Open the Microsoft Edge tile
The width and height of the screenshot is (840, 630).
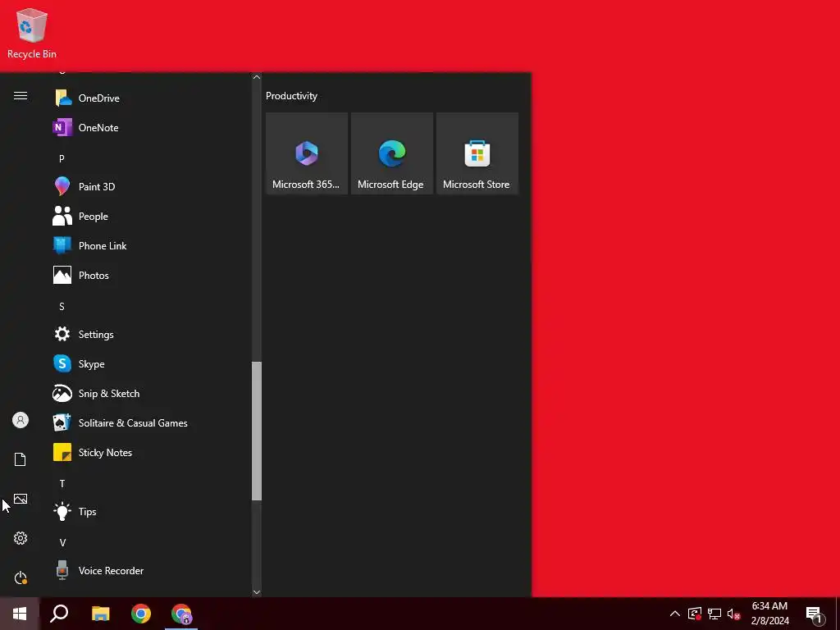click(391, 153)
